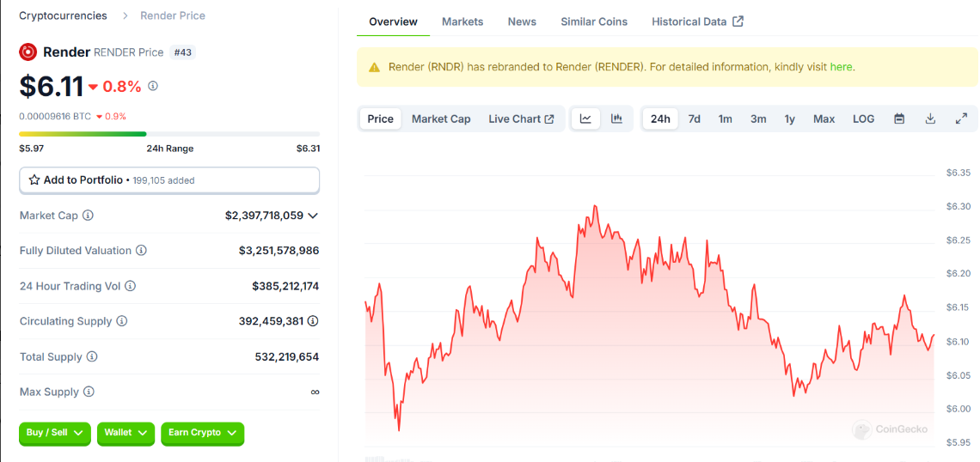
Task: Click the $5.97 range low value
Action: pos(31,149)
